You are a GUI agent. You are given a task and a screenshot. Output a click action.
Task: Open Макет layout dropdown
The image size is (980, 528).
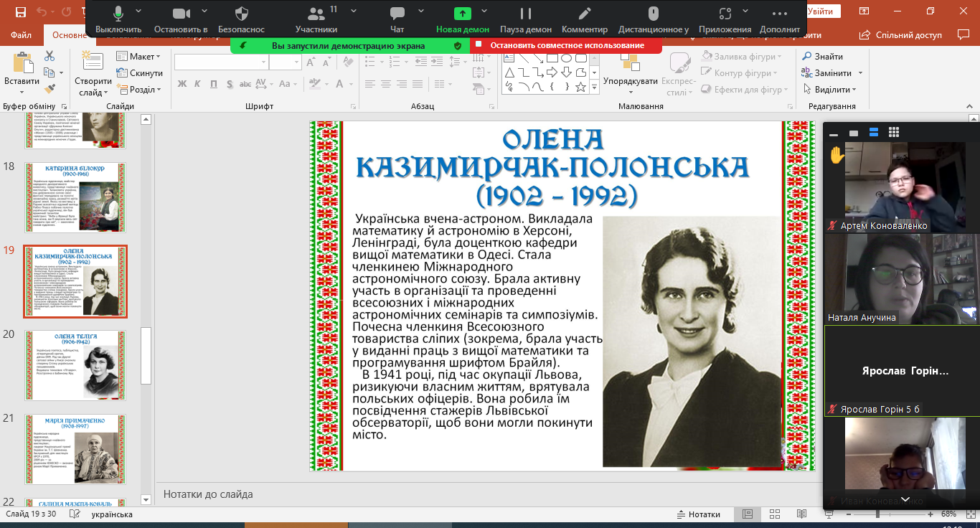point(139,57)
